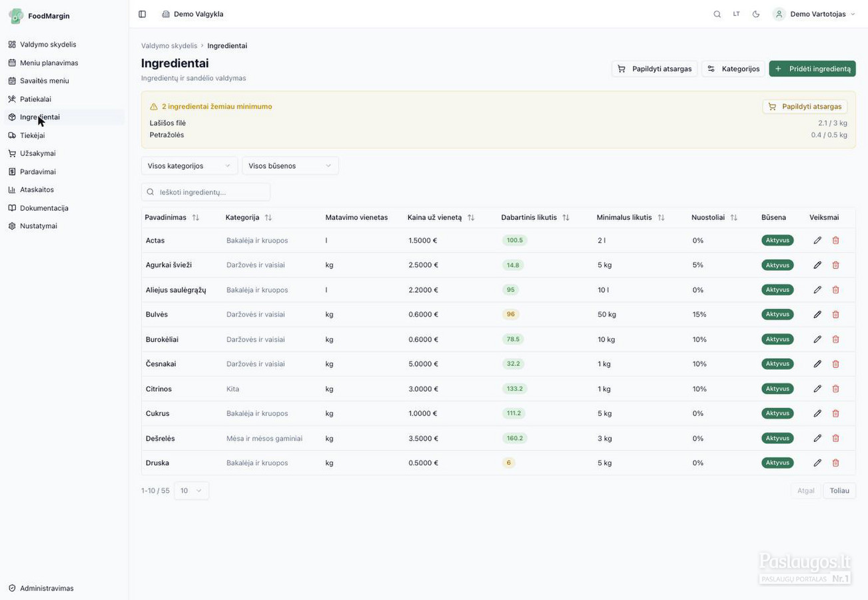This screenshot has width=868, height=600.
Task: Click the Ieškoti ingredientų search field
Action: [x=206, y=192]
